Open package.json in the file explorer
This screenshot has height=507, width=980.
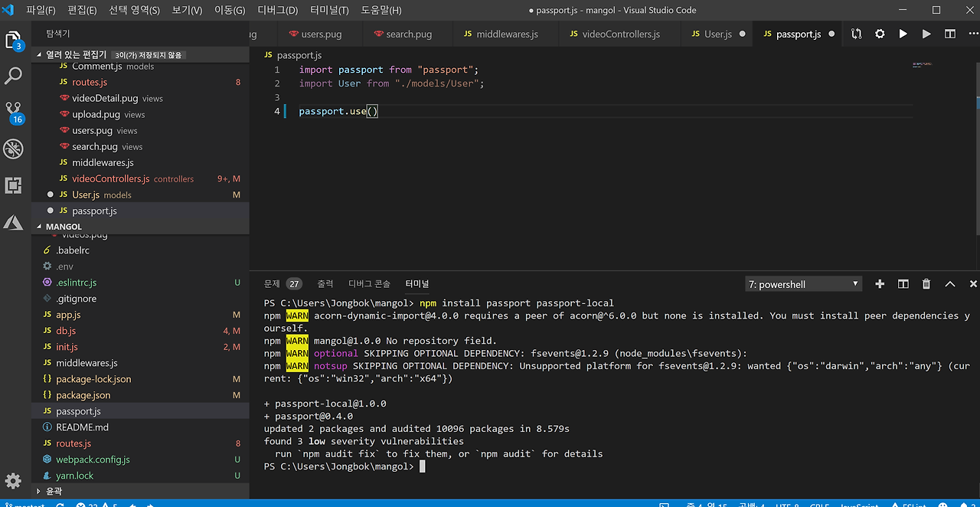pos(83,395)
